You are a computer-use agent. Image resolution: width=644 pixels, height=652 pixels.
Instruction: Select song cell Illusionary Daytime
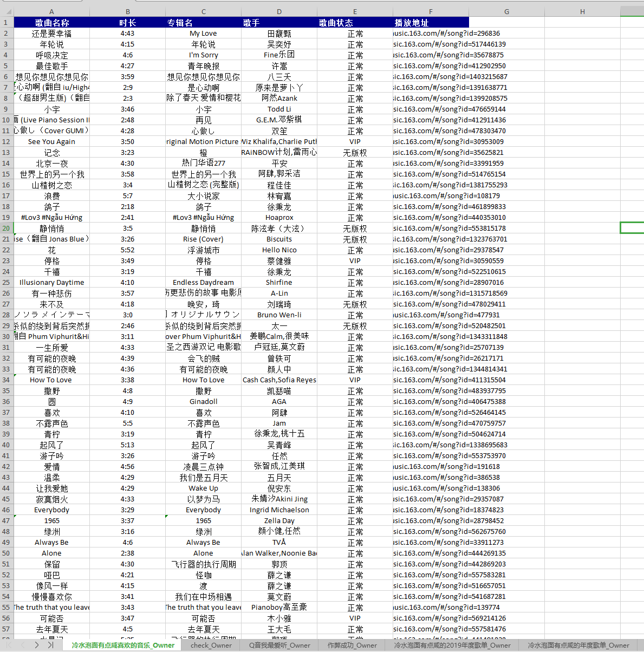click(x=51, y=282)
